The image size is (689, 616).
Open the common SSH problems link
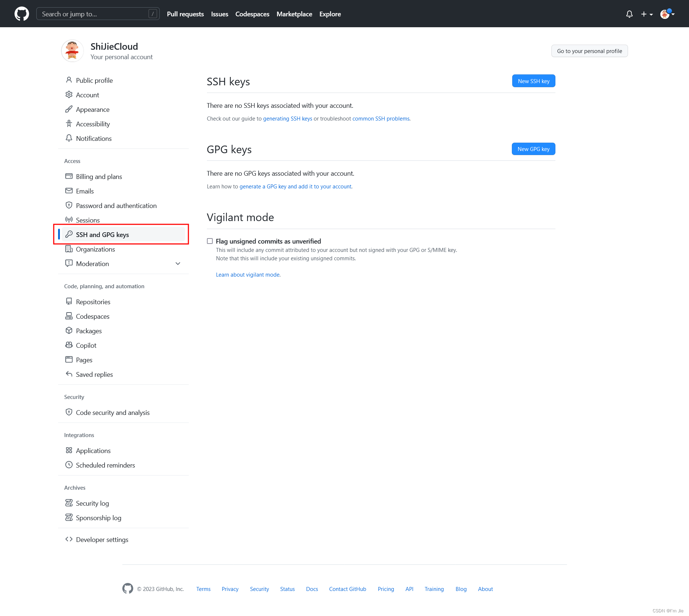(x=381, y=119)
